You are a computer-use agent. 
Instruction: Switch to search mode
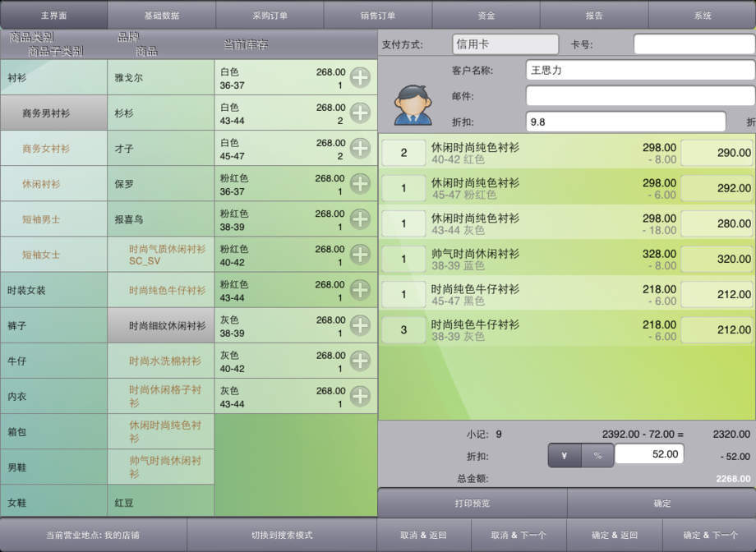coord(282,535)
